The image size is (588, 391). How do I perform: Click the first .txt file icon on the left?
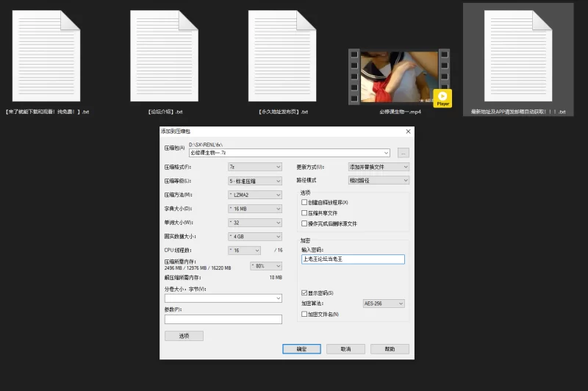46,55
